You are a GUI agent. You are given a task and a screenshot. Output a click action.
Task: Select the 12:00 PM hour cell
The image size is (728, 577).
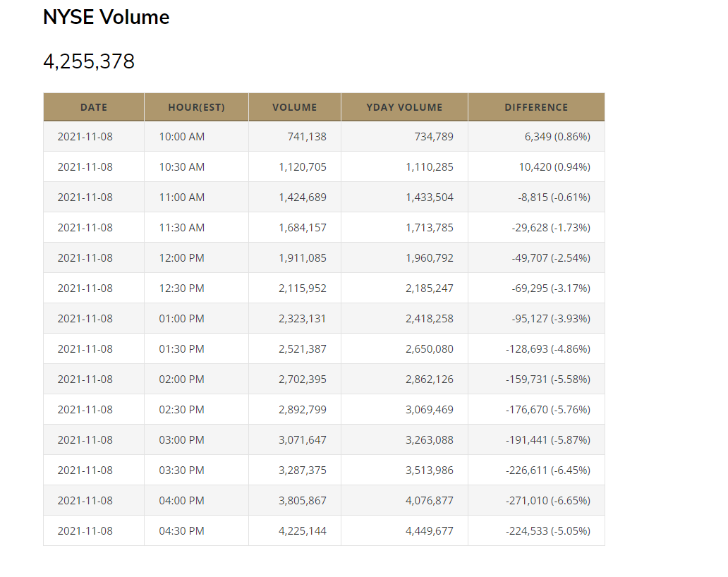(182, 258)
